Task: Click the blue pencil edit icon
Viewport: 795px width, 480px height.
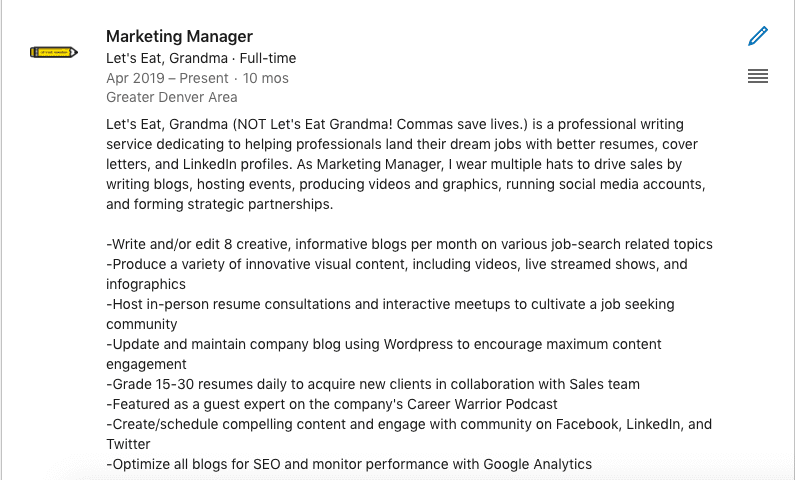Action: [x=758, y=36]
